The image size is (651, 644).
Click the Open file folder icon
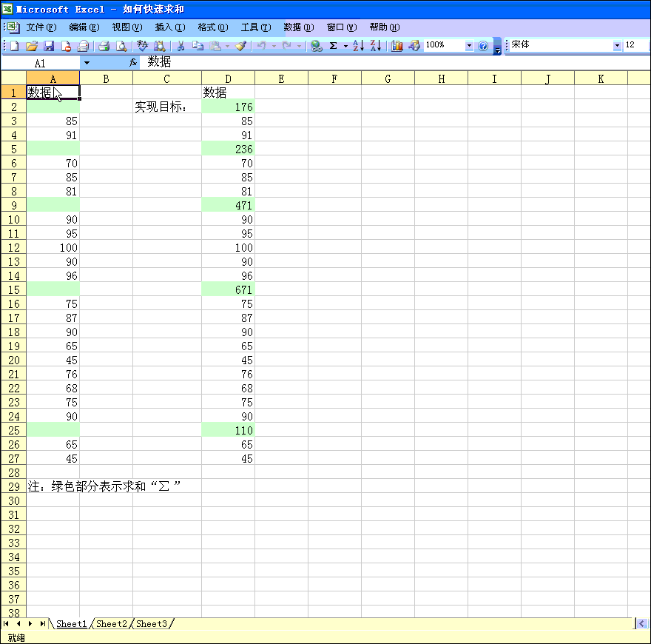tap(32, 46)
